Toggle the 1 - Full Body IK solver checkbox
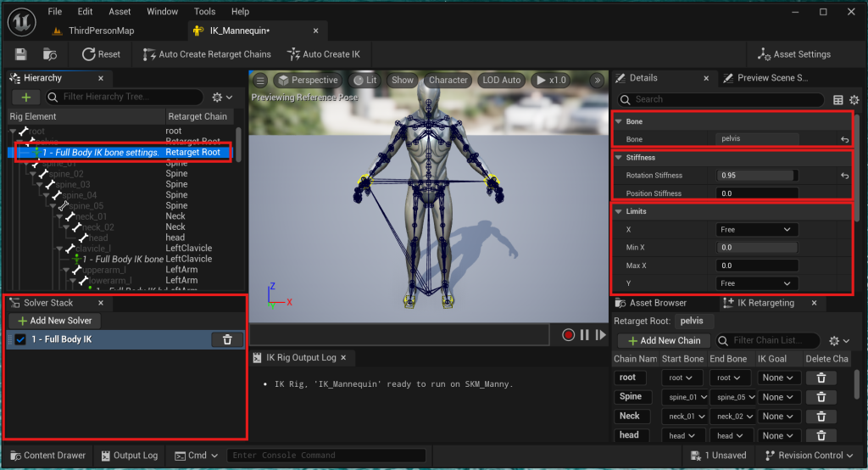The height and width of the screenshot is (470, 868). click(20, 339)
